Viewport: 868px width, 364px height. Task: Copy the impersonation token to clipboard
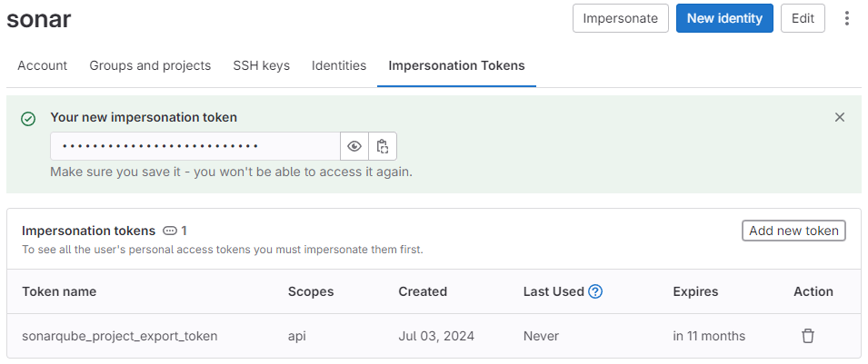[383, 146]
